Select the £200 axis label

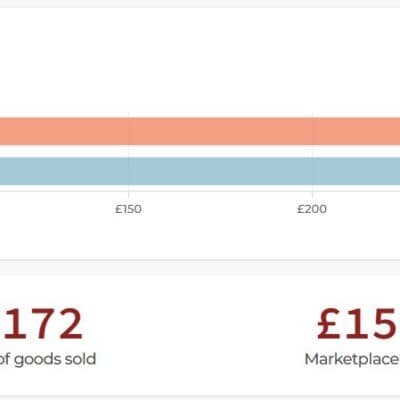(312, 209)
